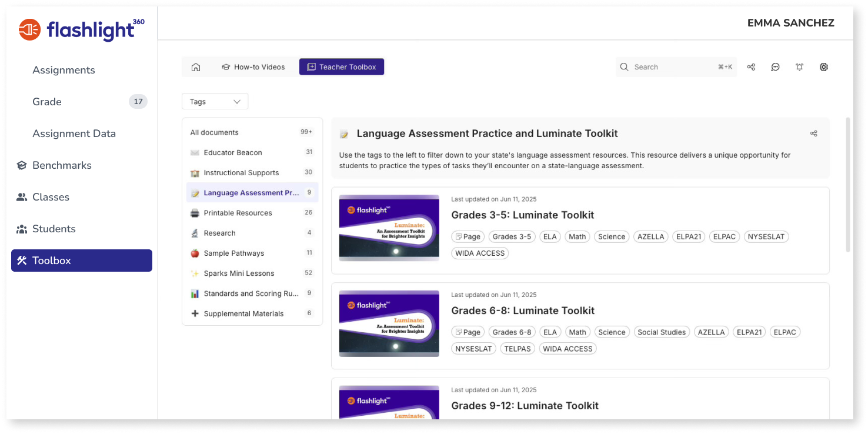Click the flashlight 360 logo
This screenshot has width=868, height=434.
coord(82,29)
